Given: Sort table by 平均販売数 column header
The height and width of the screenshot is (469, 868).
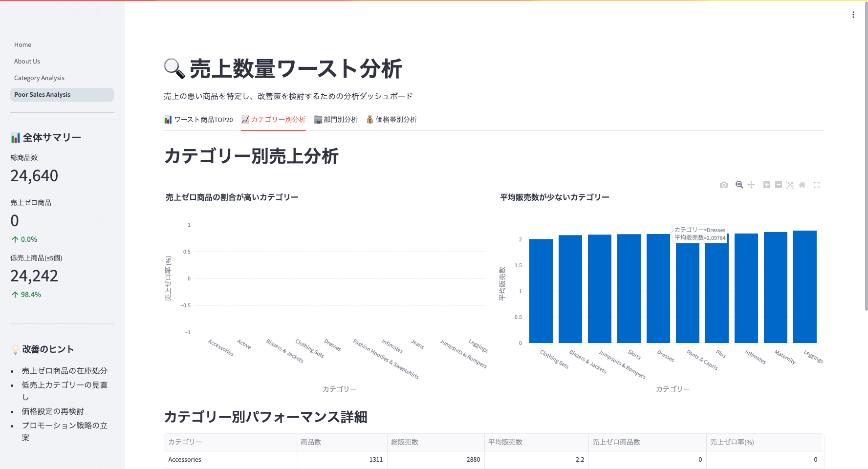Looking at the screenshot, I should click(x=505, y=442).
